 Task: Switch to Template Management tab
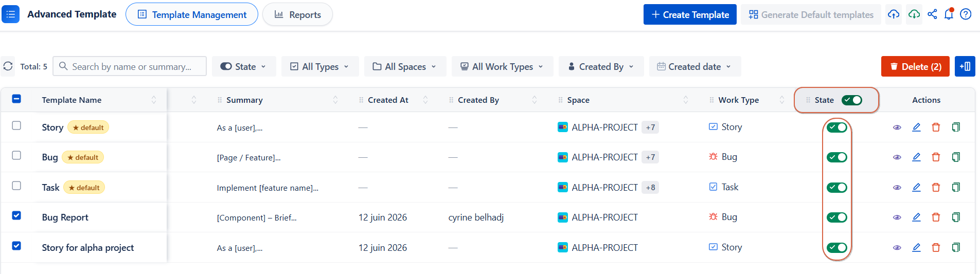click(192, 14)
